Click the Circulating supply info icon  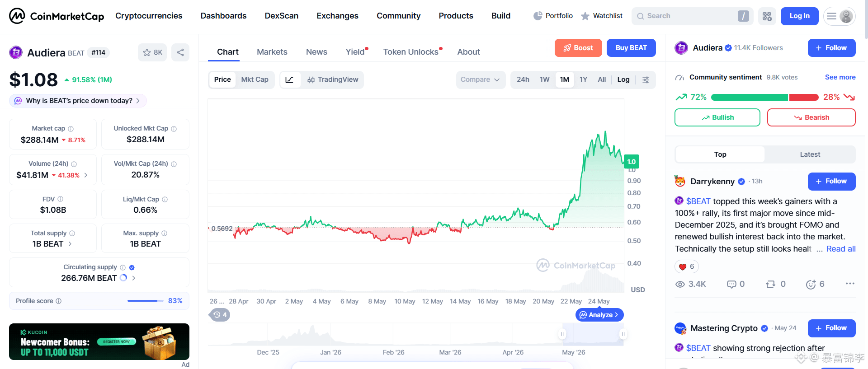point(123,267)
